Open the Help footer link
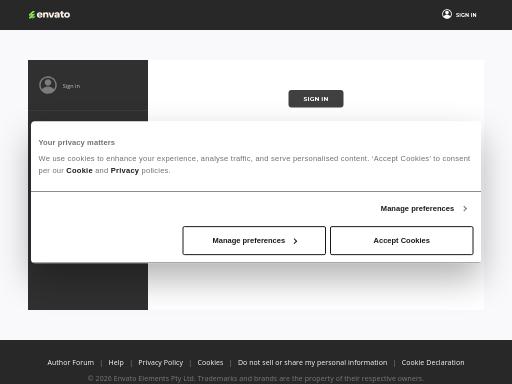The image size is (512, 384). pyautogui.click(x=116, y=363)
